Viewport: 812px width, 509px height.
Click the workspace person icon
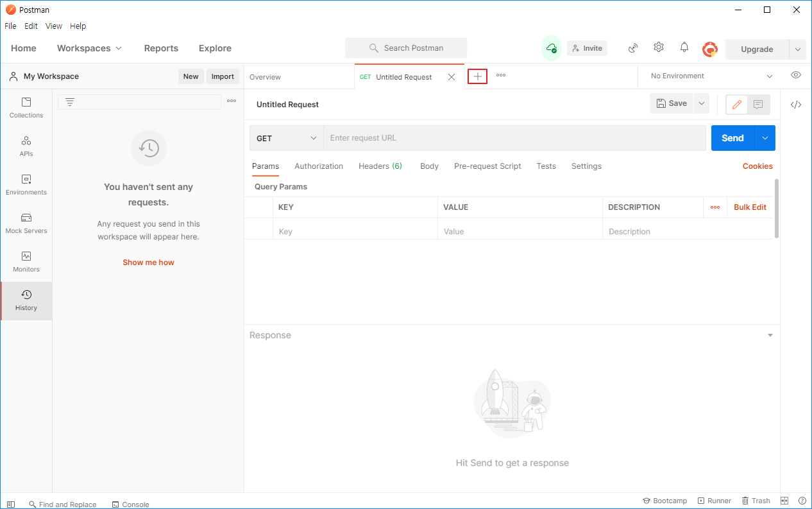pyautogui.click(x=13, y=76)
